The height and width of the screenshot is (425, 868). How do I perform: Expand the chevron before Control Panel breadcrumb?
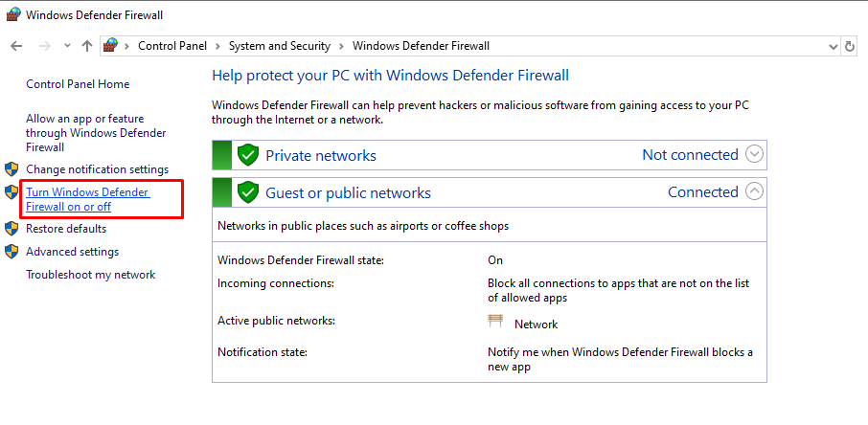127,46
